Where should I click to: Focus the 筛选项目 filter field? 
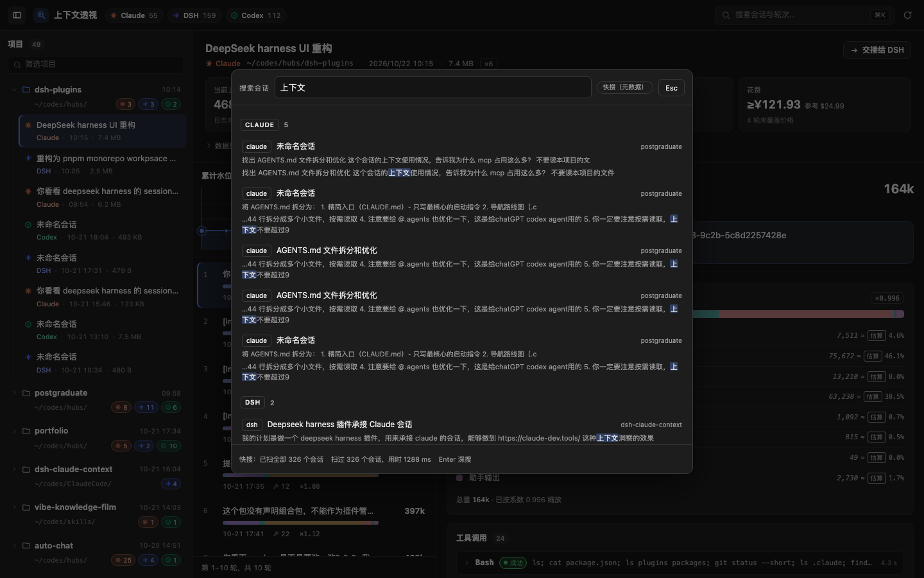(x=96, y=64)
